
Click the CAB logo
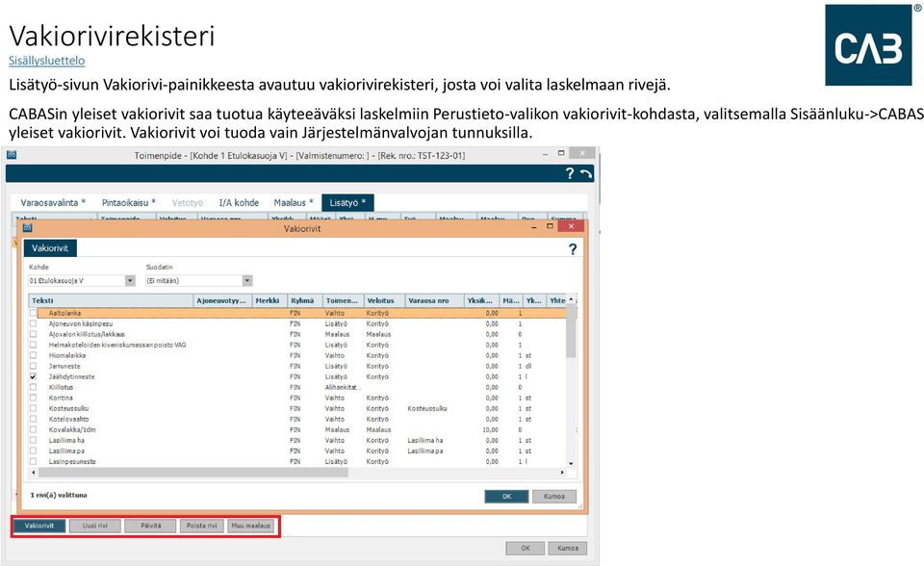[868, 45]
